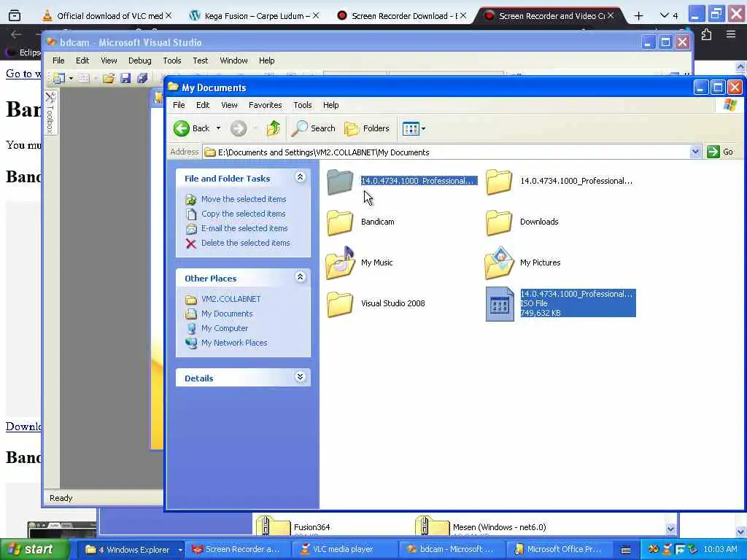Select the Bandicam folder icon
The height and width of the screenshot is (560, 747).
340,222
